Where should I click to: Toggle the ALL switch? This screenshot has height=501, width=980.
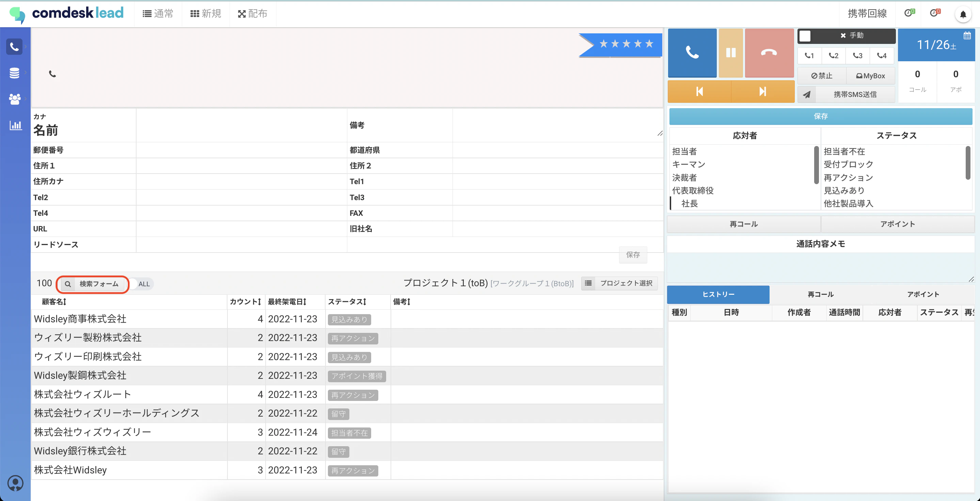(141, 284)
